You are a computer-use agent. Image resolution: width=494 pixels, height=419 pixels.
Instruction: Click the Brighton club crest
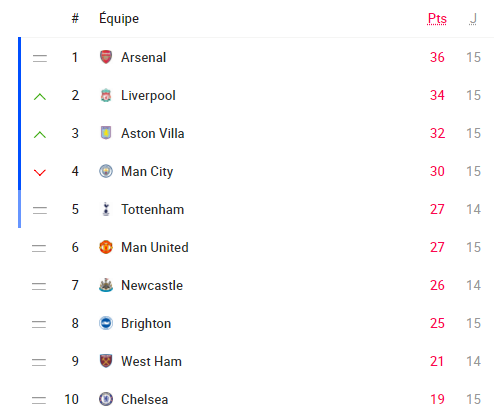(106, 323)
